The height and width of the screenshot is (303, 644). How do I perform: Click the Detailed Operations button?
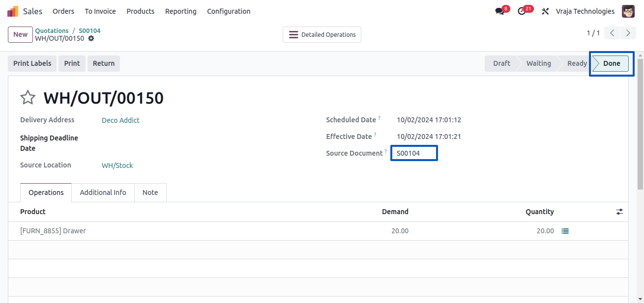point(322,34)
